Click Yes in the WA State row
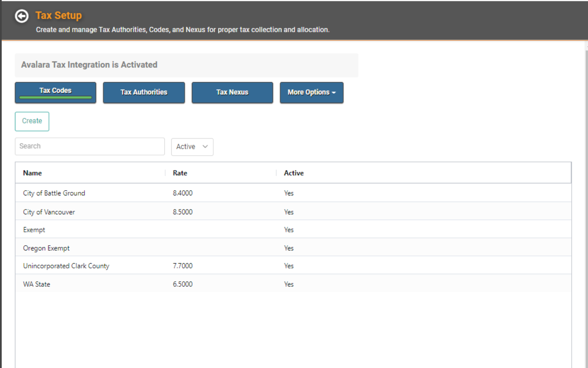The width and height of the screenshot is (588, 368). [289, 284]
